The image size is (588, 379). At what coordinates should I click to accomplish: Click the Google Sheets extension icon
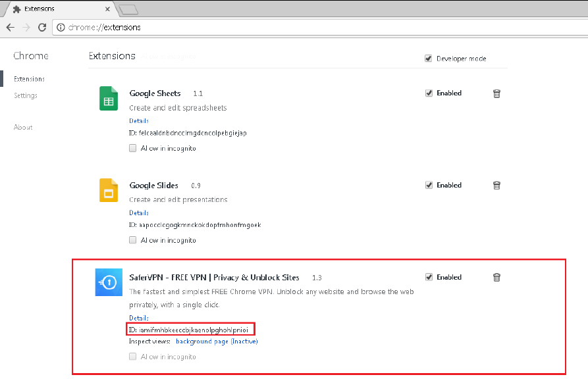[x=109, y=98]
